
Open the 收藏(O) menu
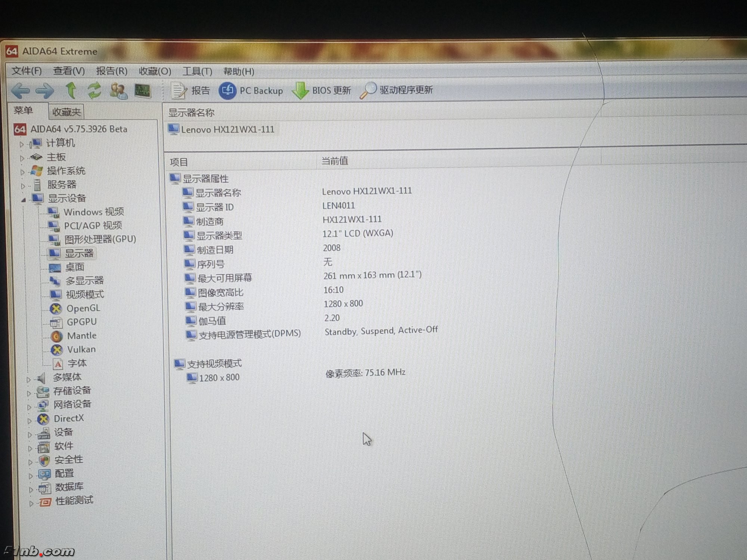point(155,71)
